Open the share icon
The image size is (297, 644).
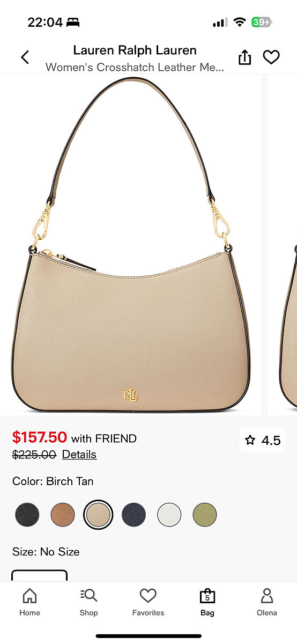pos(244,57)
